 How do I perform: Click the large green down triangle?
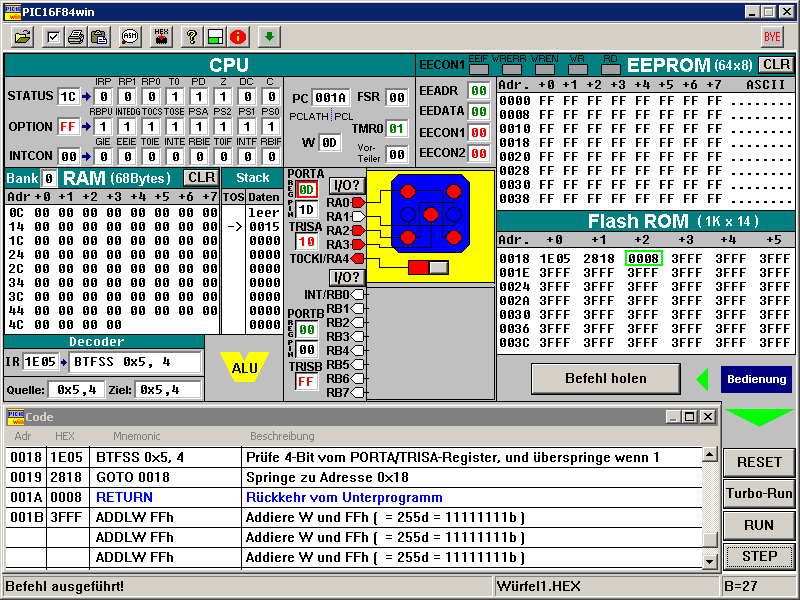pos(759,418)
